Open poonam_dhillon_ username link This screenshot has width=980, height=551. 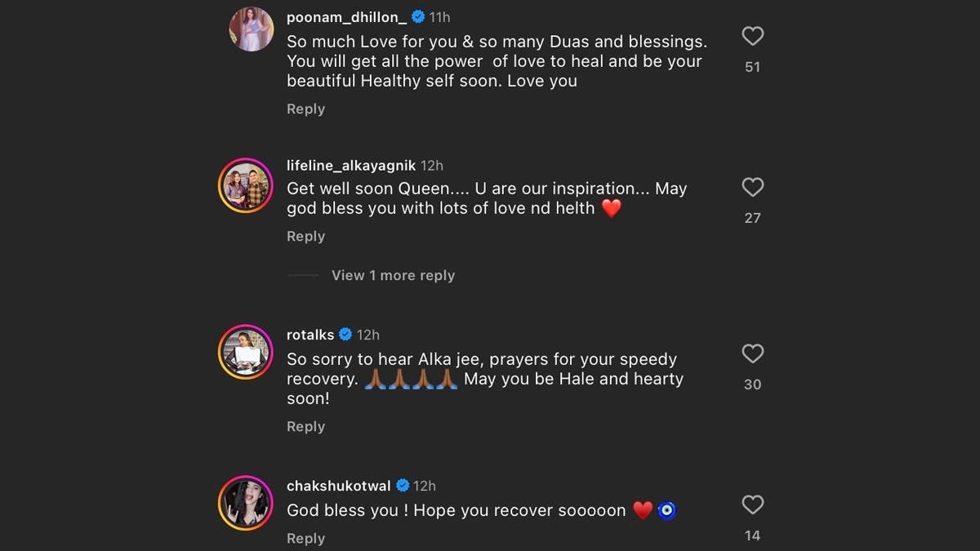347,17
